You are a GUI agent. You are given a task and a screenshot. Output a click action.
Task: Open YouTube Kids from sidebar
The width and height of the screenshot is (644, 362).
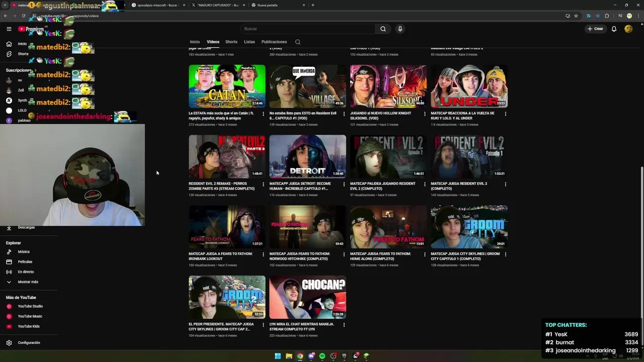pos(29,326)
